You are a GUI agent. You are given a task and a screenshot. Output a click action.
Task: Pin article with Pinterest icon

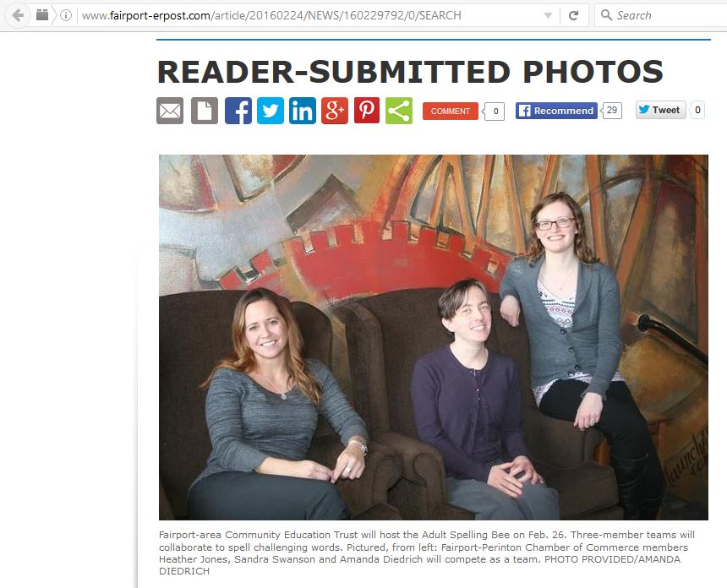click(367, 111)
